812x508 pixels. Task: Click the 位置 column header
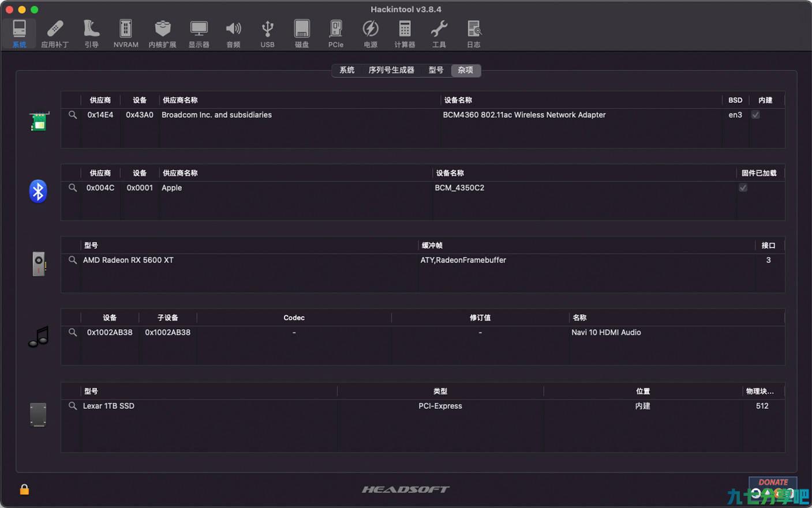coord(643,391)
